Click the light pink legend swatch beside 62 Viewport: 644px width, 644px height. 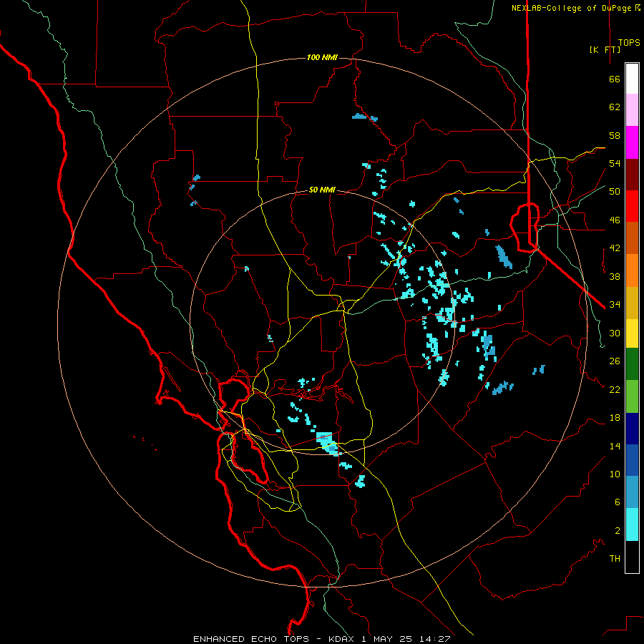click(x=632, y=109)
